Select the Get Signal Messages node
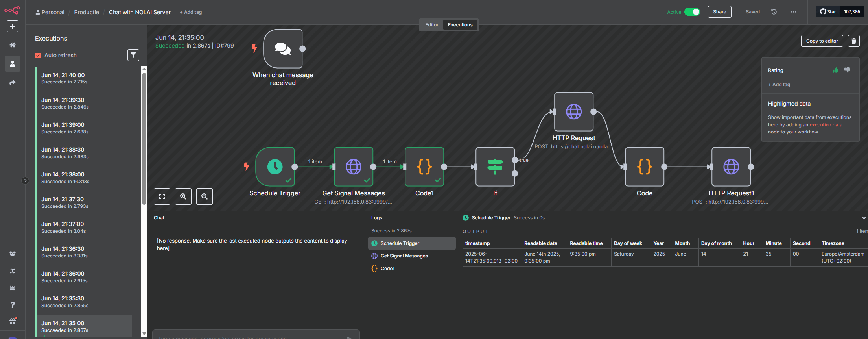Viewport: 868px width, 339px height. (354, 167)
